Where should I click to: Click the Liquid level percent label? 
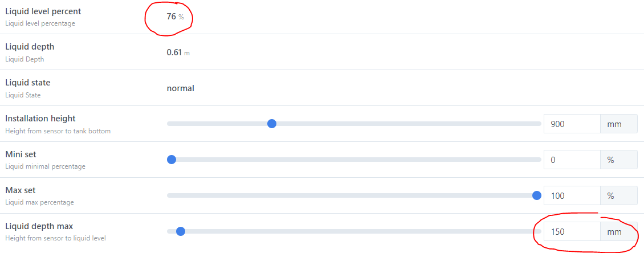[43, 11]
